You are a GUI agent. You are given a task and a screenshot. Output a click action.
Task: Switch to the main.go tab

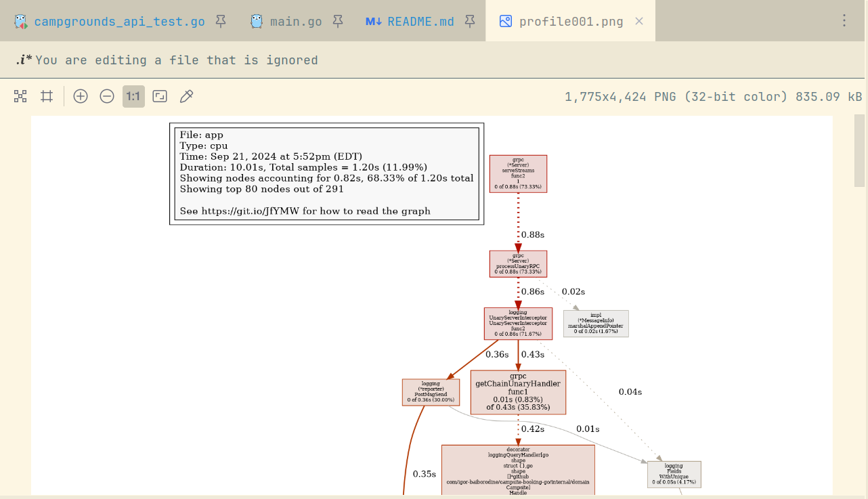point(296,21)
